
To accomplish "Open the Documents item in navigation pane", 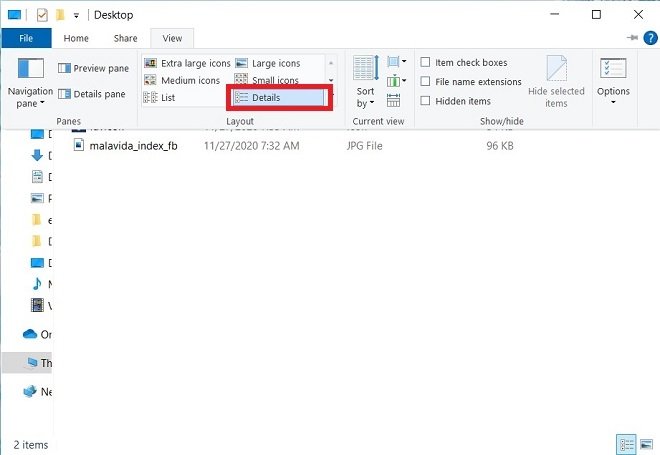I will [x=41, y=177].
